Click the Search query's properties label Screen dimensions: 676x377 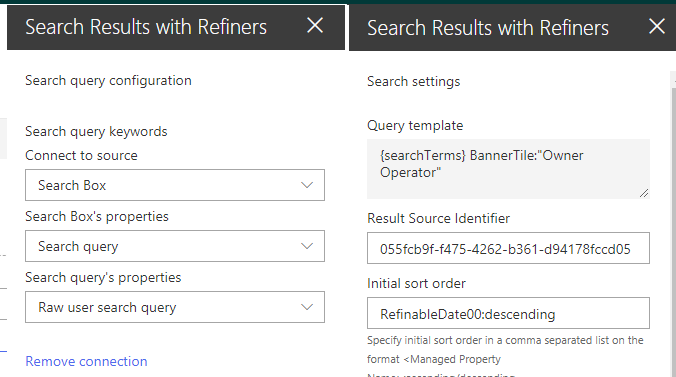tap(103, 277)
